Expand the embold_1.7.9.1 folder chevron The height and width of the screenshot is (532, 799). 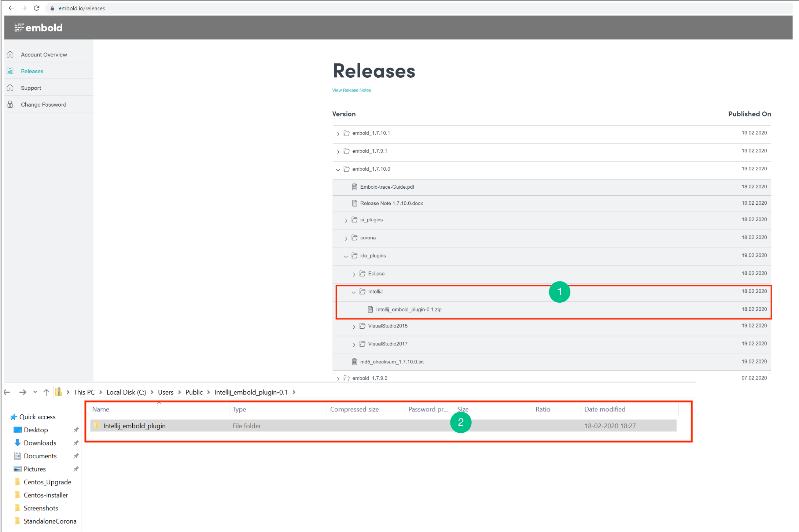(338, 152)
